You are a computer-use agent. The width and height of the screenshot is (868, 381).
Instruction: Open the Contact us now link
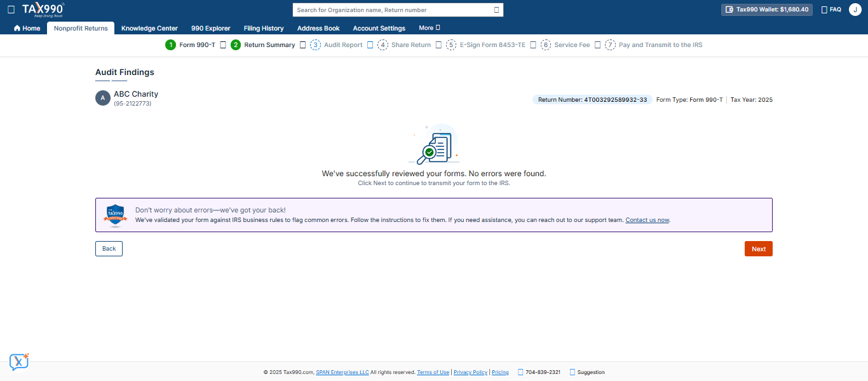[648, 220]
